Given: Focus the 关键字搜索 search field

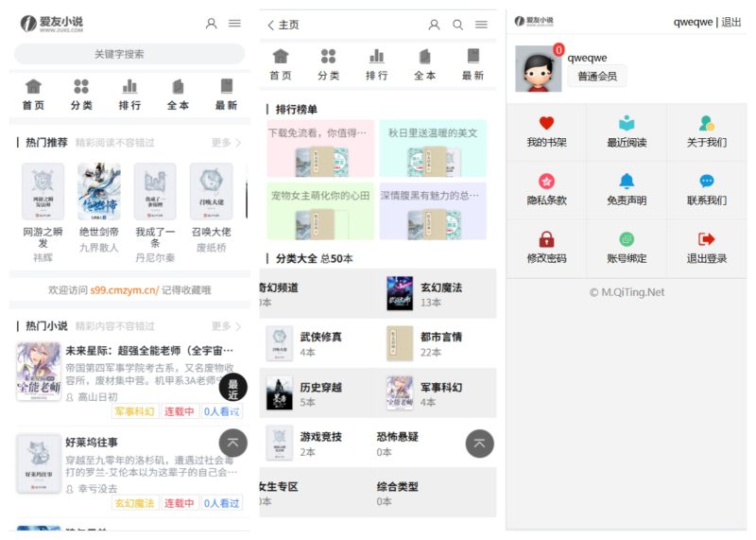Looking at the screenshot, I should coord(129,55).
